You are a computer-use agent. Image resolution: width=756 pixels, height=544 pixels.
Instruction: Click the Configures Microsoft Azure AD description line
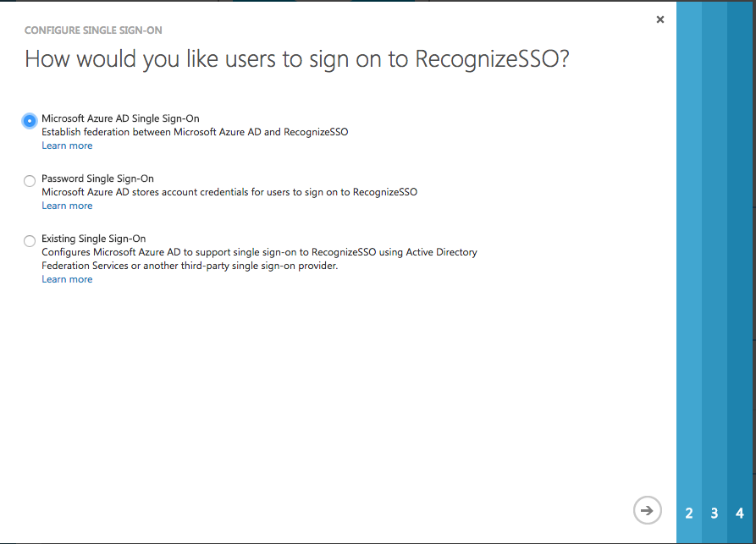pyautogui.click(x=259, y=252)
